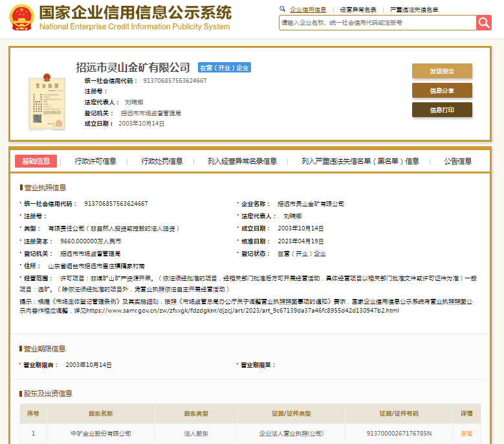
Task: Click the small magnifier icon beside 企业信用信息
Action: 283,10
